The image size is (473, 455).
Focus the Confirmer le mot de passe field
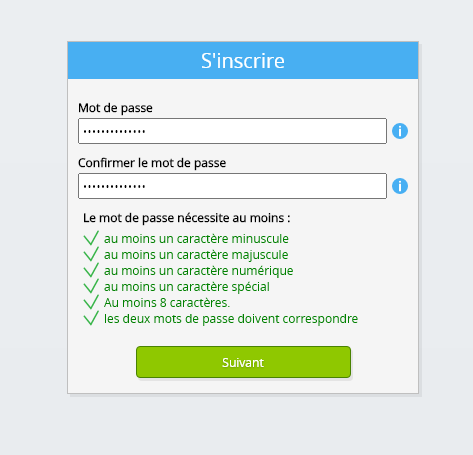[x=232, y=186]
